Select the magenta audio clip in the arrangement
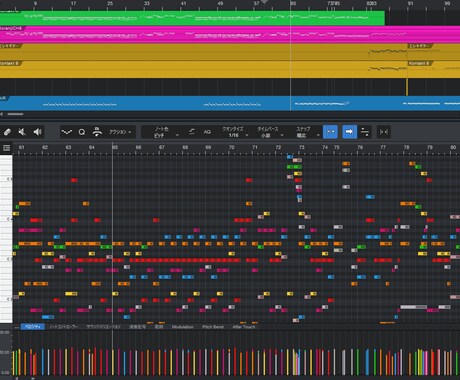460x380 pixels. [230, 35]
